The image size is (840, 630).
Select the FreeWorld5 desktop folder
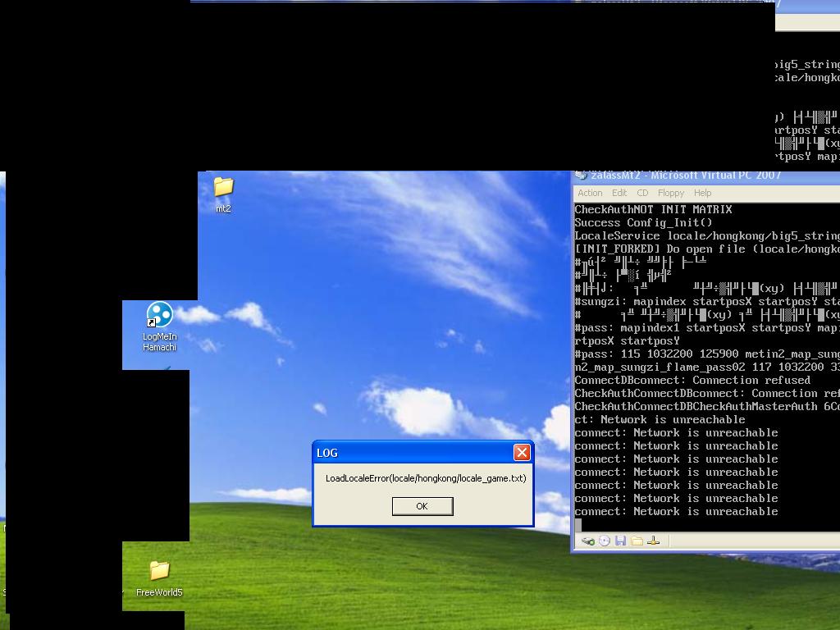159,578
